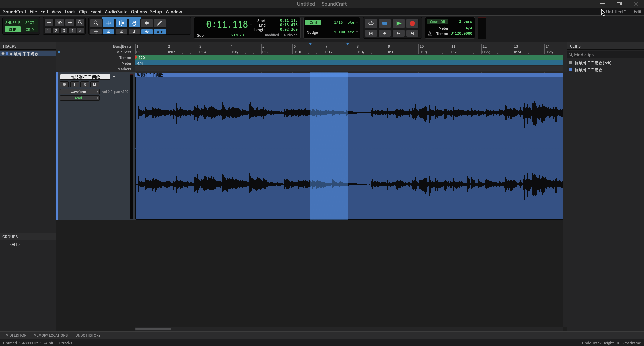644x346 pixels.
Task: Click the Record transport button
Action: point(412,23)
